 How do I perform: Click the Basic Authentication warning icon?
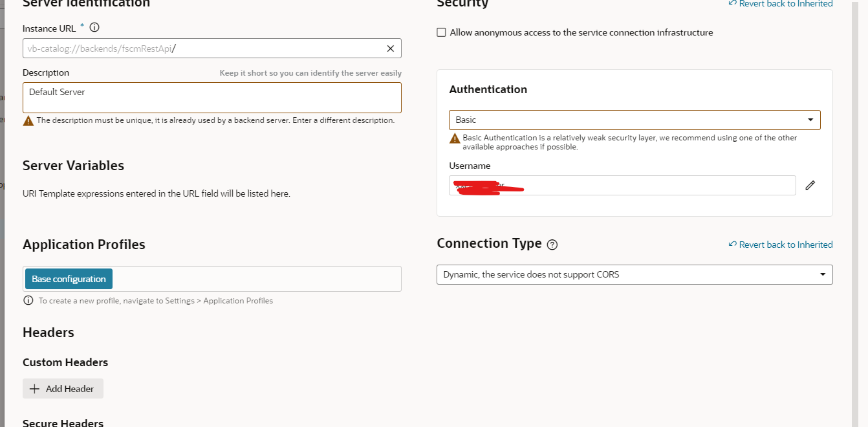click(x=455, y=138)
